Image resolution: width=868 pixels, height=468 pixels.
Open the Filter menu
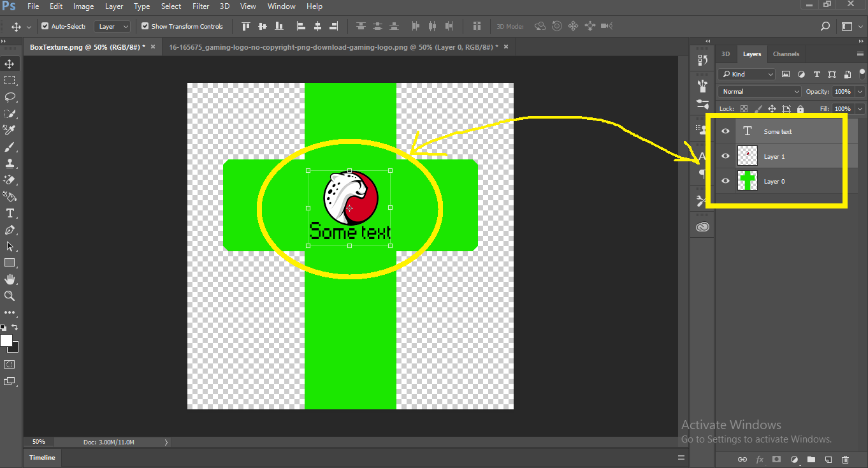[201, 6]
